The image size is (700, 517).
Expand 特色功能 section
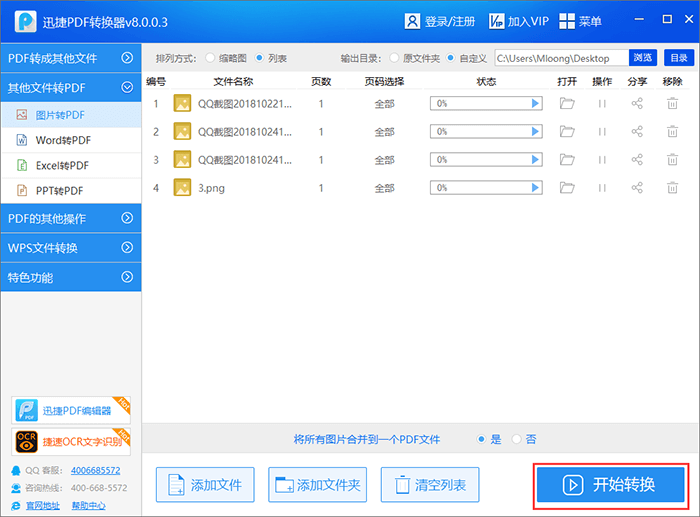[x=71, y=277]
